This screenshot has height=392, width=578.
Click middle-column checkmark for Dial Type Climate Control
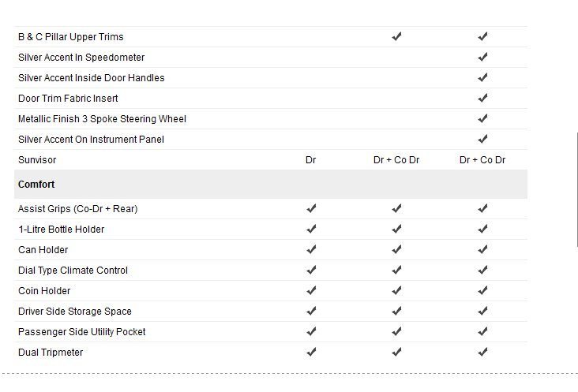pos(396,270)
